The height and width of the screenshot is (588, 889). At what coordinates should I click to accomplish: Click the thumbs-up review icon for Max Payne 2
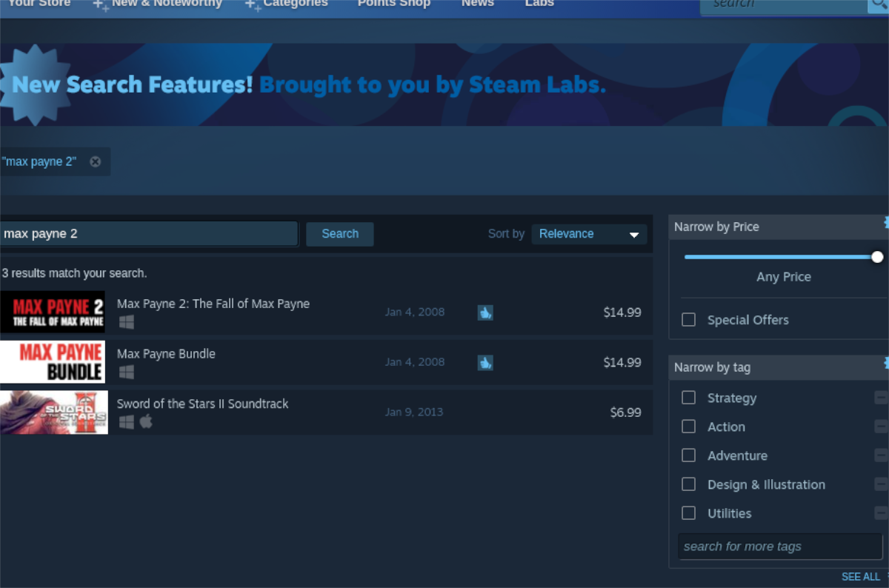click(x=485, y=313)
